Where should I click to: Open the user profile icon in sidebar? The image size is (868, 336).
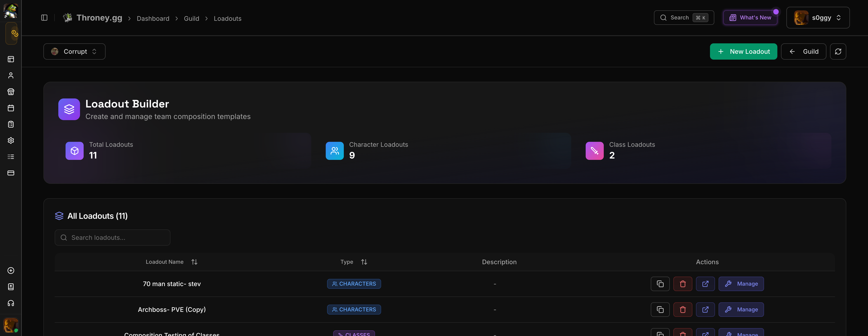[x=11, y=75]
